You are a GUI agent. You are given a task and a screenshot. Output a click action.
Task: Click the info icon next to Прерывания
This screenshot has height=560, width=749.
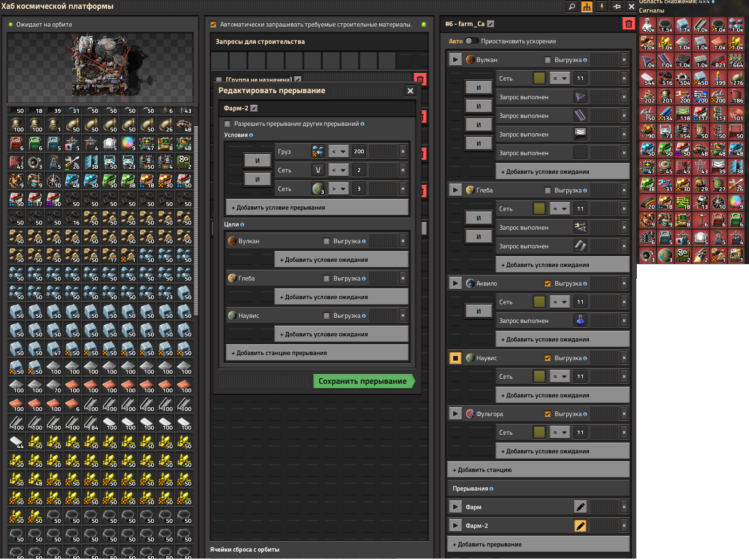tap(491, 489)
